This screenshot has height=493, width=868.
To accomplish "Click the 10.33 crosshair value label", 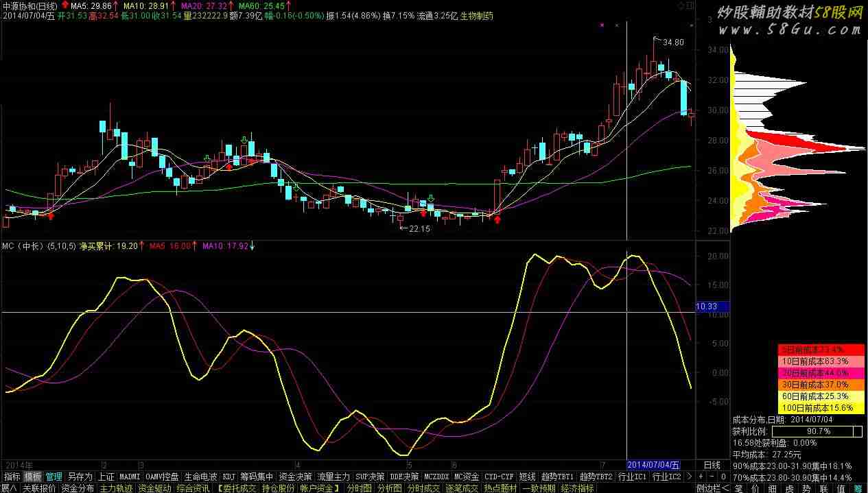I will click(x=713, y=307).
